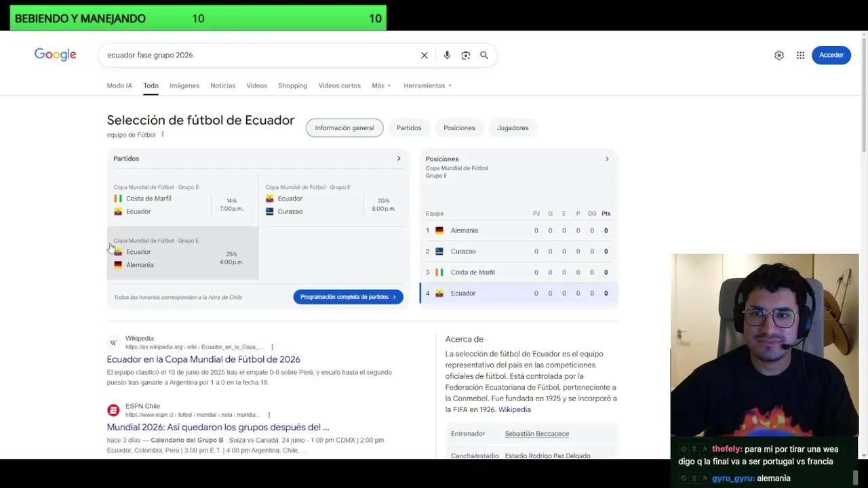Open Costa de Marfil vs Ecuador match
The width and height of the screenshot is (868, 488).
click(x=182, y=199)
